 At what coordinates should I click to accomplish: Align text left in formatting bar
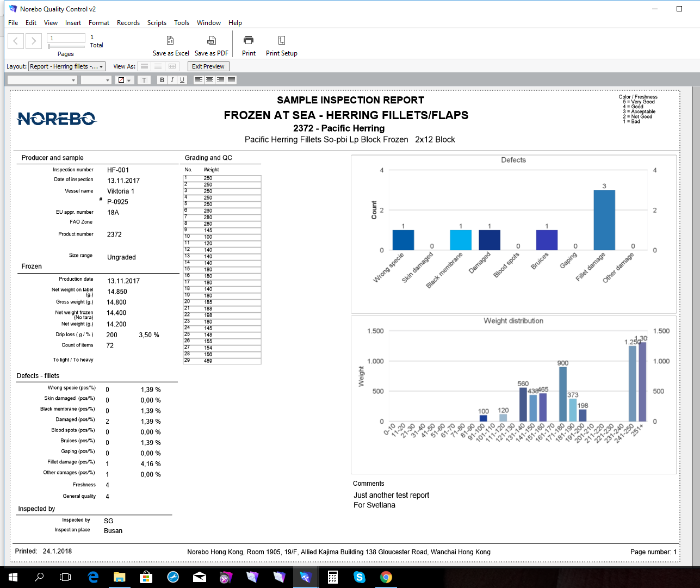pos(199,80)
